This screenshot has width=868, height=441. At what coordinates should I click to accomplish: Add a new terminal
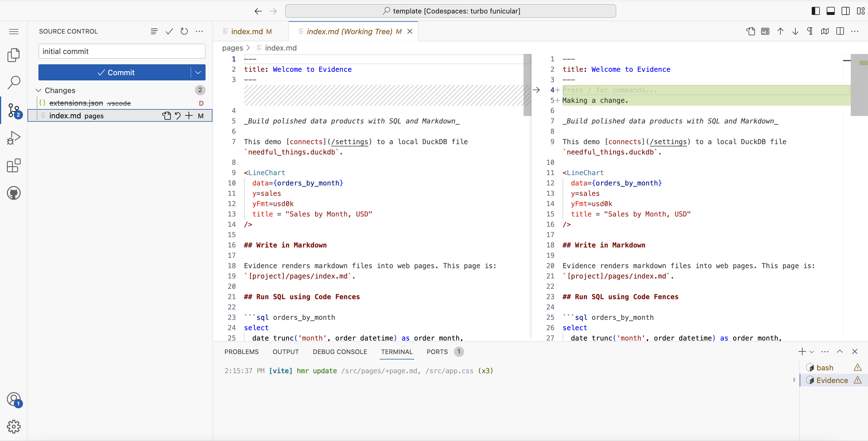[802, 352]
